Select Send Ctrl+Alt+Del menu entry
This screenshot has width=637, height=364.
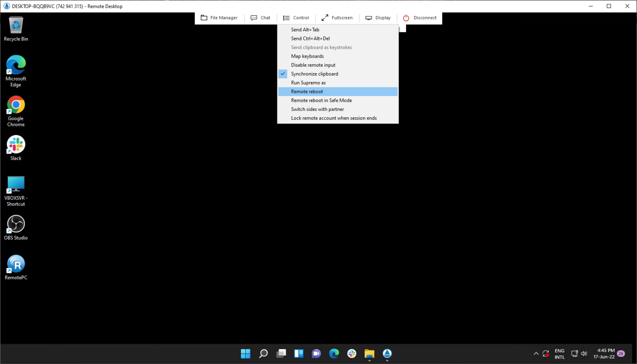click(338, 39)
